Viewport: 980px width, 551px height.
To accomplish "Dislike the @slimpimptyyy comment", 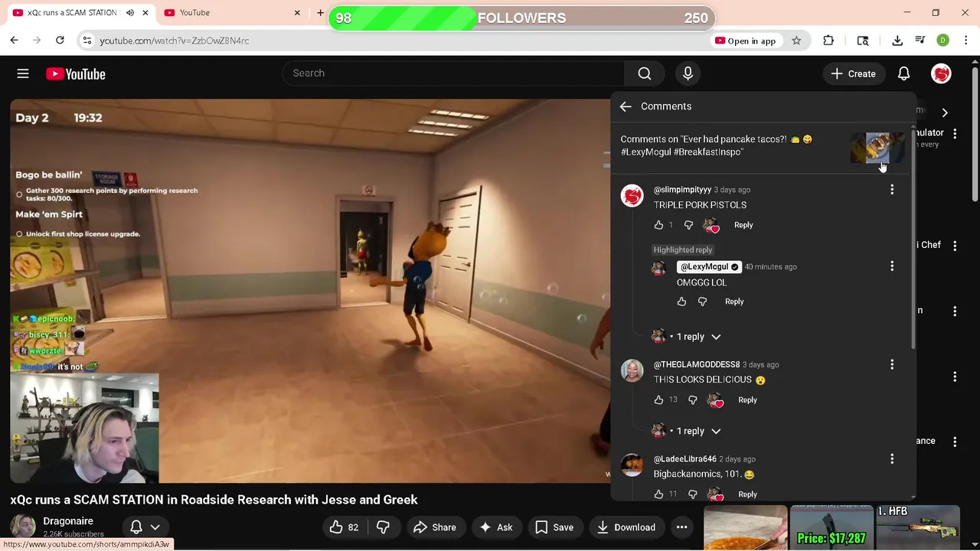I will click(688, 225).
